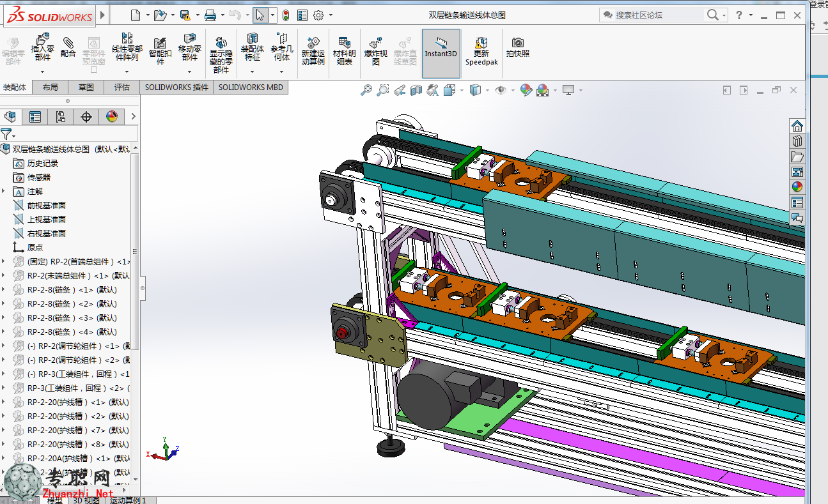Switch to the 评估 ribbon tab
The width and height of the screenshot is (828, 504).
(121, 88)
